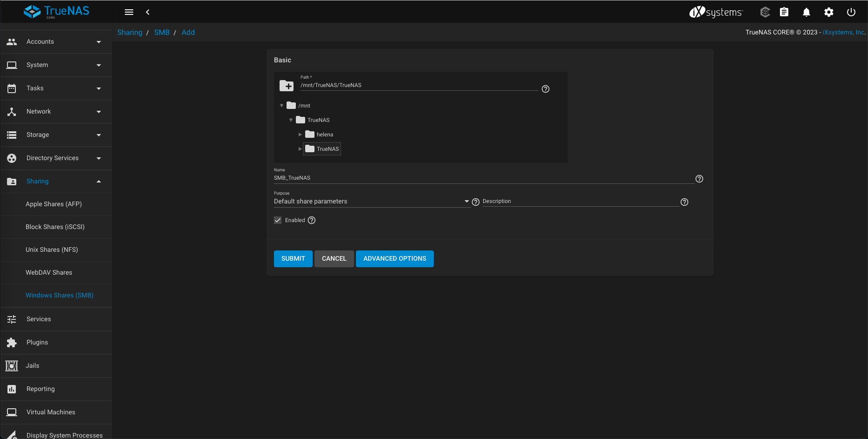
Task: Toggle the hamburger menu icon
Action: [x=129, y=12]
